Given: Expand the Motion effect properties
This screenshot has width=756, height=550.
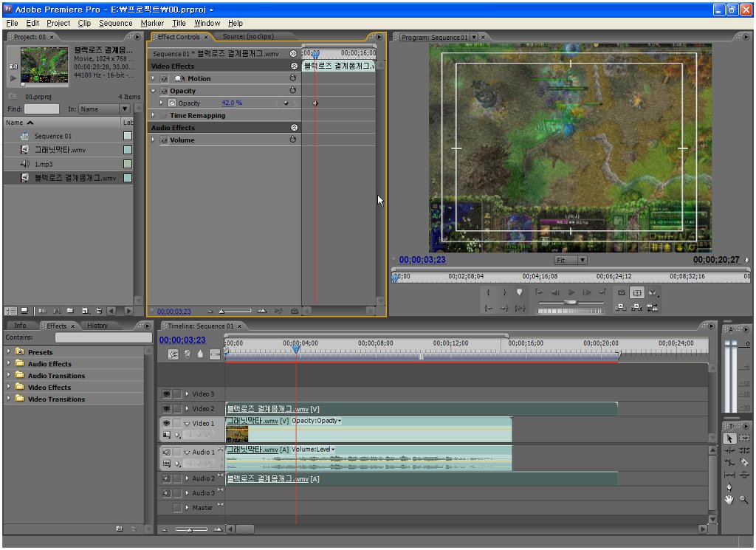Looking at the screenshot, I should [x=154, y=78].
